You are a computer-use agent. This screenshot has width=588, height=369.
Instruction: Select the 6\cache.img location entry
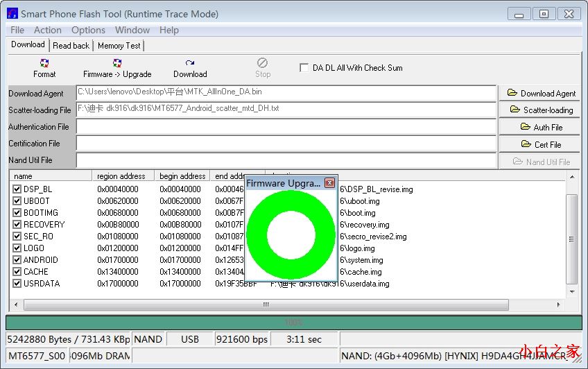point(361,272)
